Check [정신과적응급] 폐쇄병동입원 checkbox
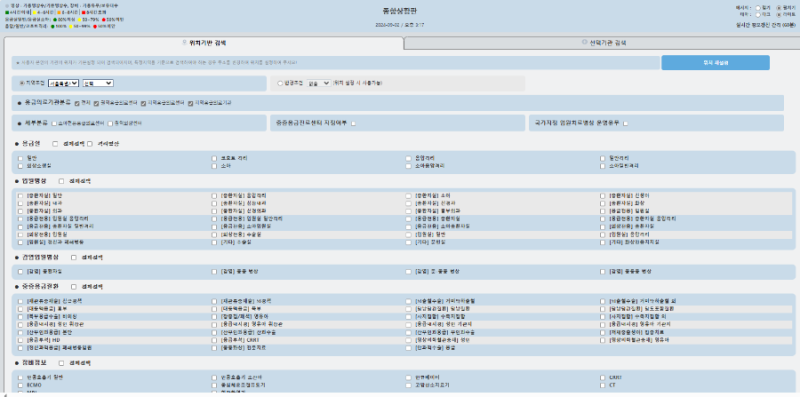Image resolution: width=800 pixels, height=397 pixels. pos(20,348)
